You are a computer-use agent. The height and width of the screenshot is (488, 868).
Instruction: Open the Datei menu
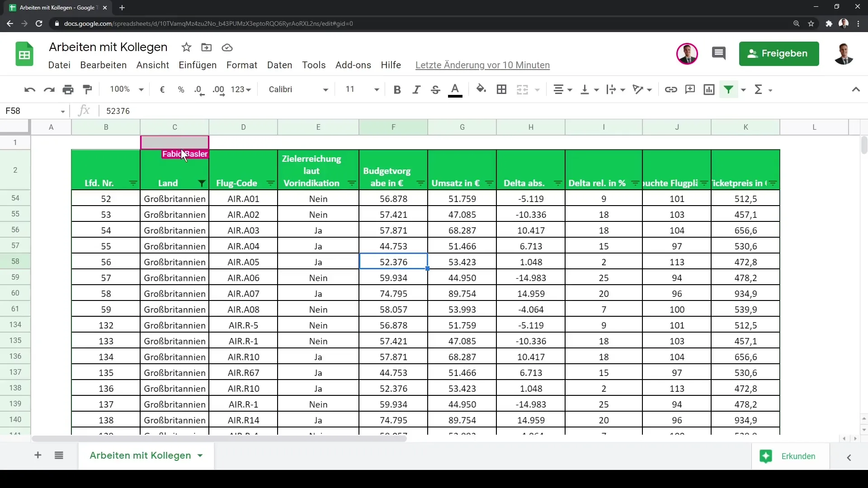(x=59, y=65)
